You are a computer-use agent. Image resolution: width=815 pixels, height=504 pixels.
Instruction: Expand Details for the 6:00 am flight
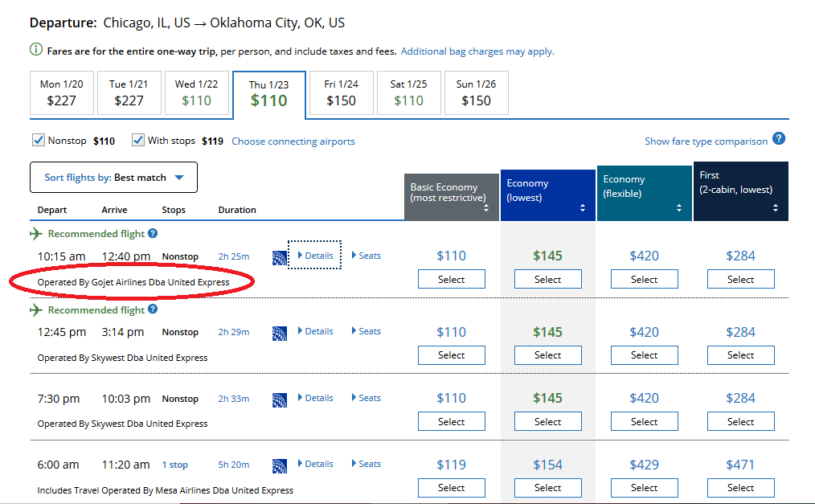316,464
